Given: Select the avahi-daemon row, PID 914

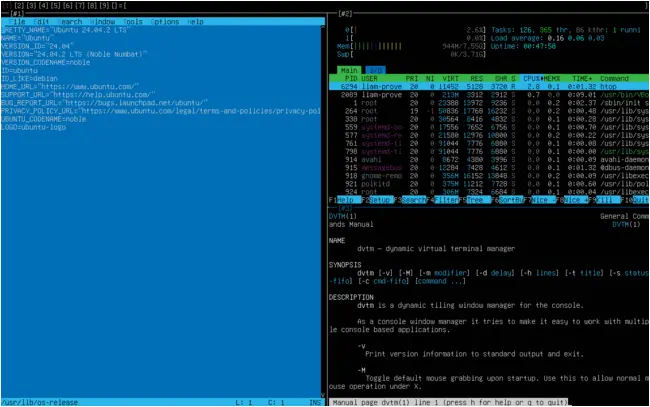Looking at the screenshot, I should click(x=489, y=160).
